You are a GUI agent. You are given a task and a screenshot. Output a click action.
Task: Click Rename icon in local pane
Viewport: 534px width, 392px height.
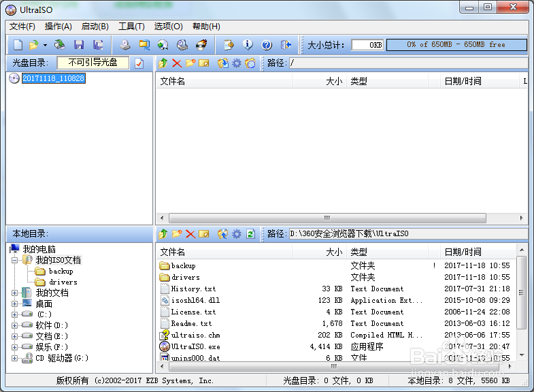coord(203,234)
